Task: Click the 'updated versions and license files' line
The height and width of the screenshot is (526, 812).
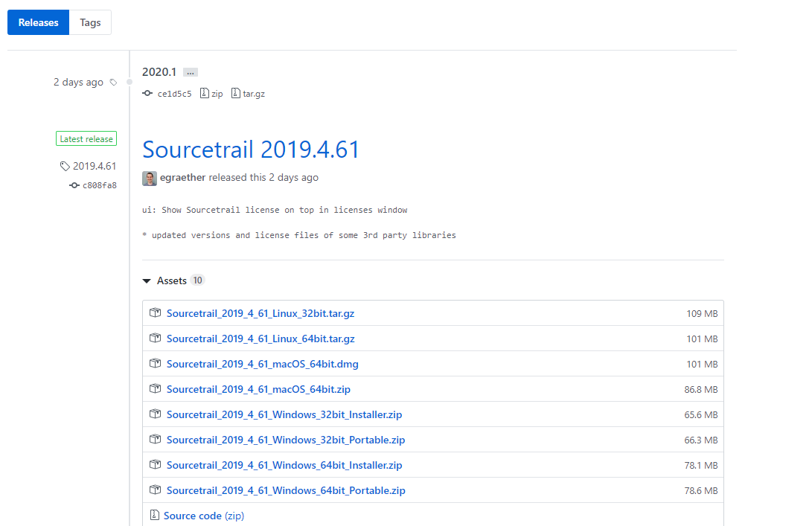Action: pos(299,236)
